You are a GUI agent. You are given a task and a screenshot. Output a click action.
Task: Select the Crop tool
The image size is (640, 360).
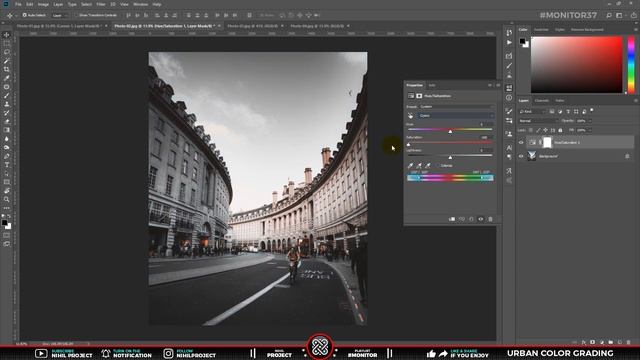point(7,69)
